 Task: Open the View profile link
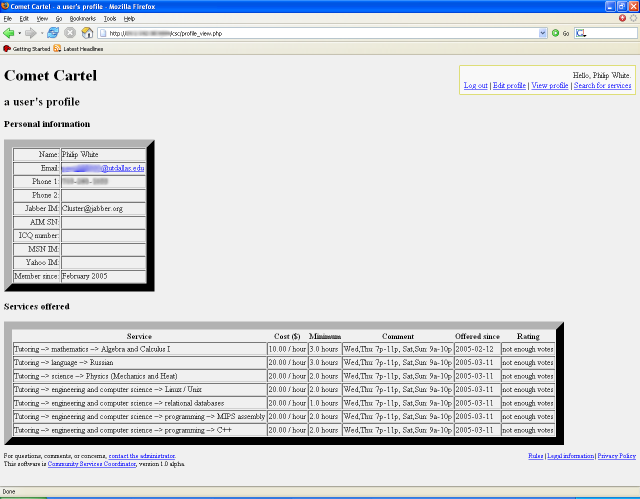[549, 85]
